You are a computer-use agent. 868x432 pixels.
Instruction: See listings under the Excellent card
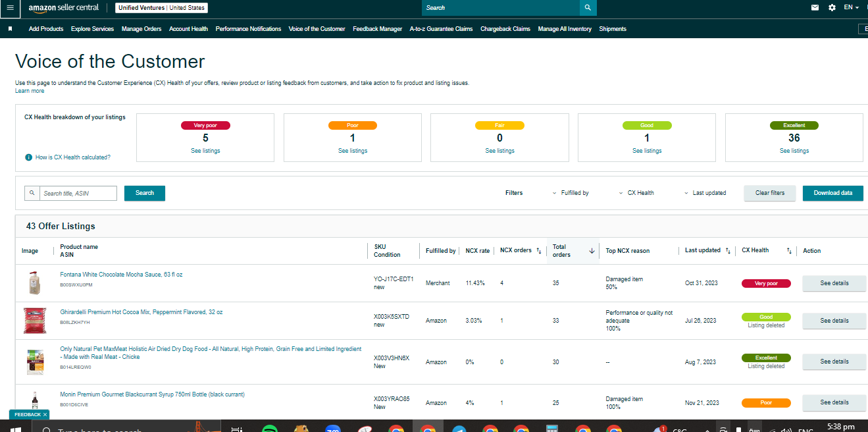click(x=794, y=151)
